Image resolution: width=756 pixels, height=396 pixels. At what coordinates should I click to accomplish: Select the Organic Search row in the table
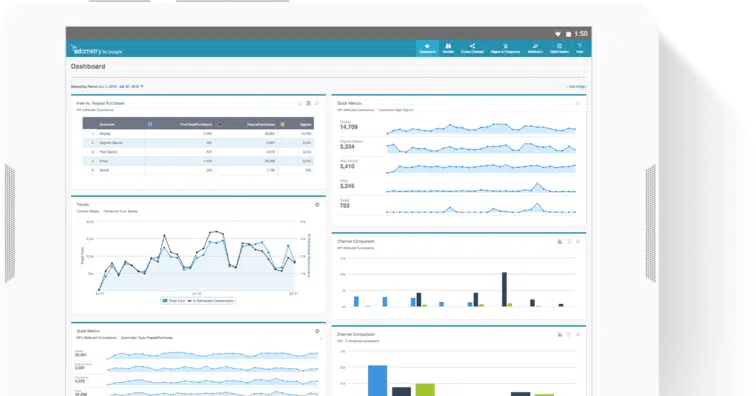pos(198,143)
